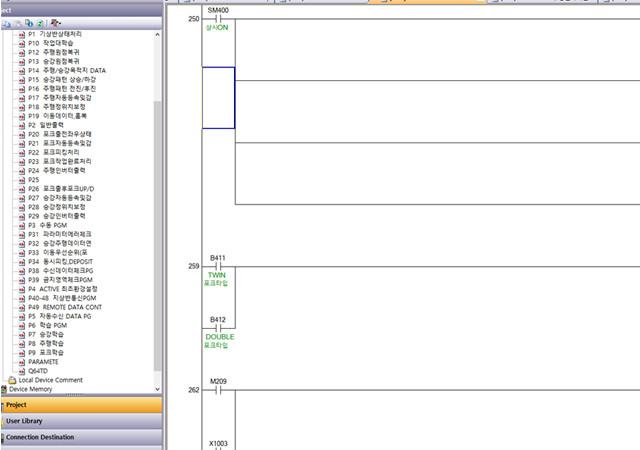Select P4 ACTIVE 최초환경설정 program

pyautogui.click(x=65, y=288)
